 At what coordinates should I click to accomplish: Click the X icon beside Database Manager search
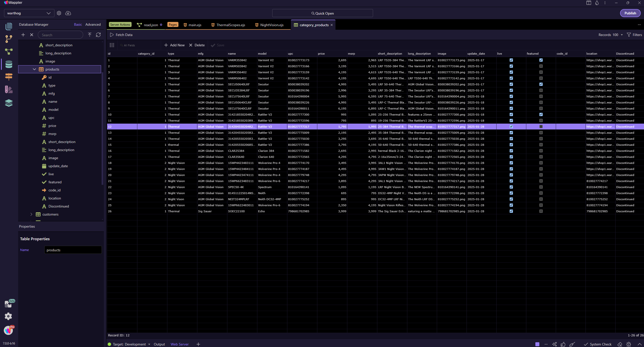[32, 35]
